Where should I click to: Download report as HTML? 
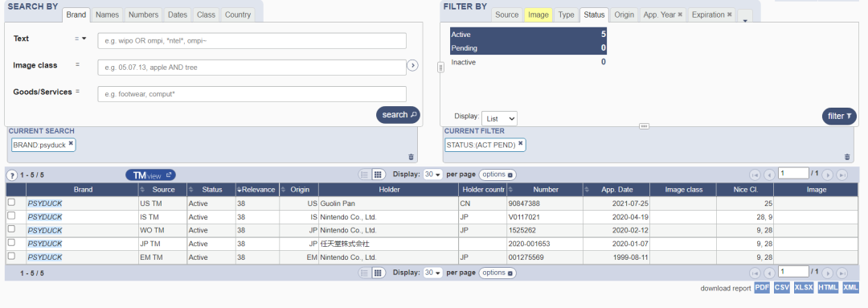coord(828,288)
